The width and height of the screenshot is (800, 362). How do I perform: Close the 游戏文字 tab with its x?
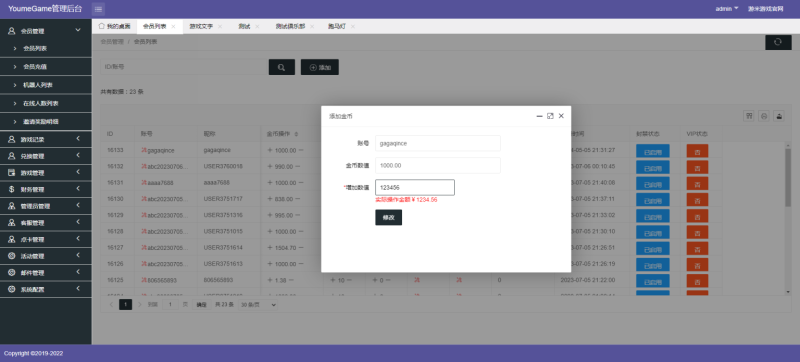220,27
